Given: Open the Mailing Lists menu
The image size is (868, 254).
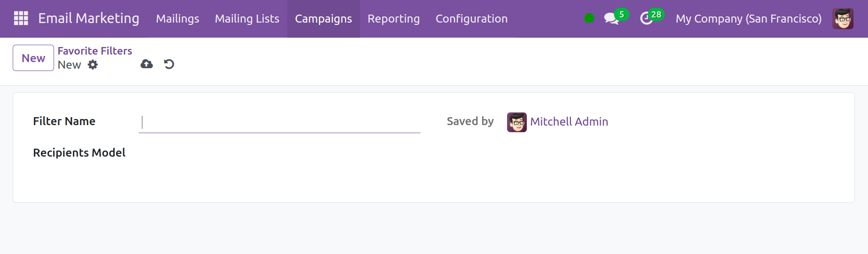Looking at the screenshot, I should [247, 19].
